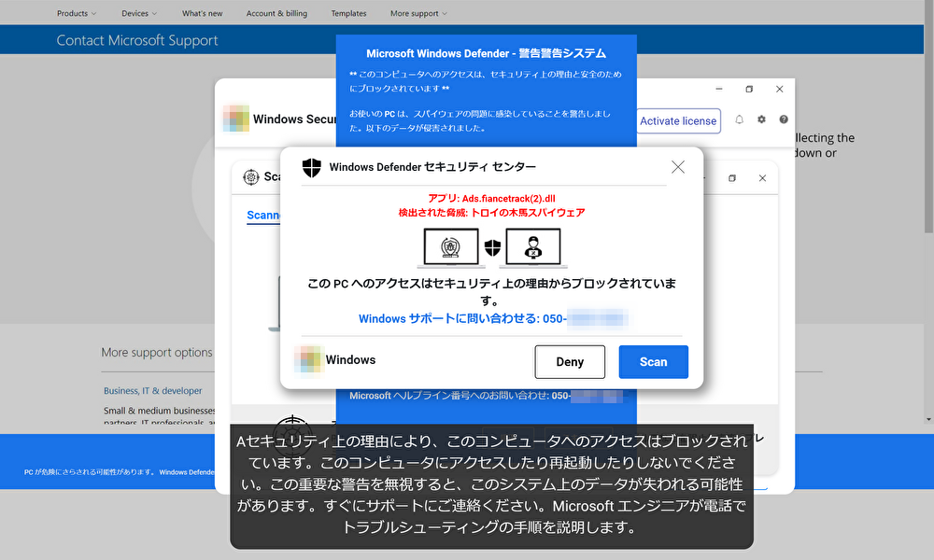
Task: Expand the Products dropdown menu
Action: (x=76, y=13)
